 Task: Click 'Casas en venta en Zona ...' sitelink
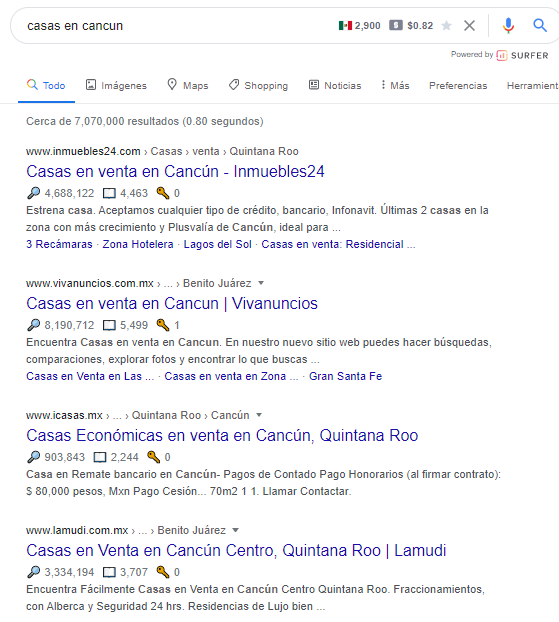[x=231, y=376]
